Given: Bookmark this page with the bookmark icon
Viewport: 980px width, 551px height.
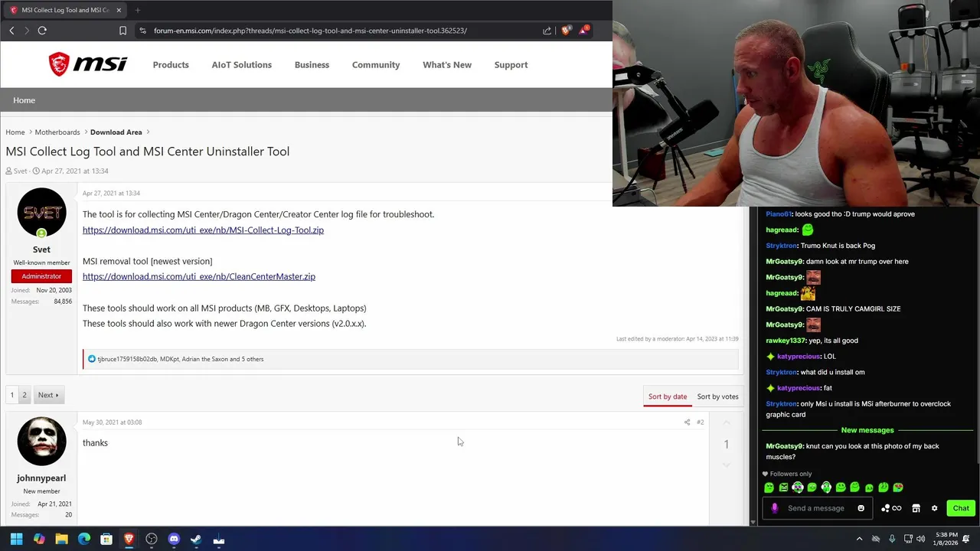Looking at the screenshot, I should pos(122,31).
